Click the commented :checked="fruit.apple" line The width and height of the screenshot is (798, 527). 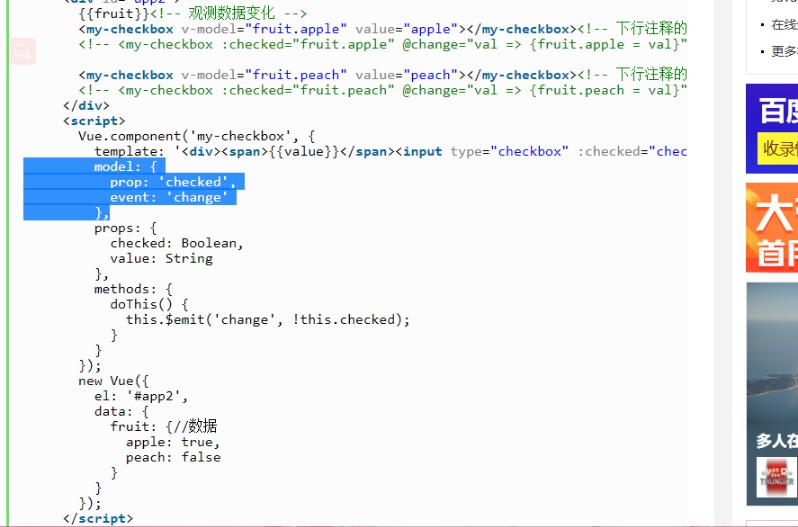(383, 44)
